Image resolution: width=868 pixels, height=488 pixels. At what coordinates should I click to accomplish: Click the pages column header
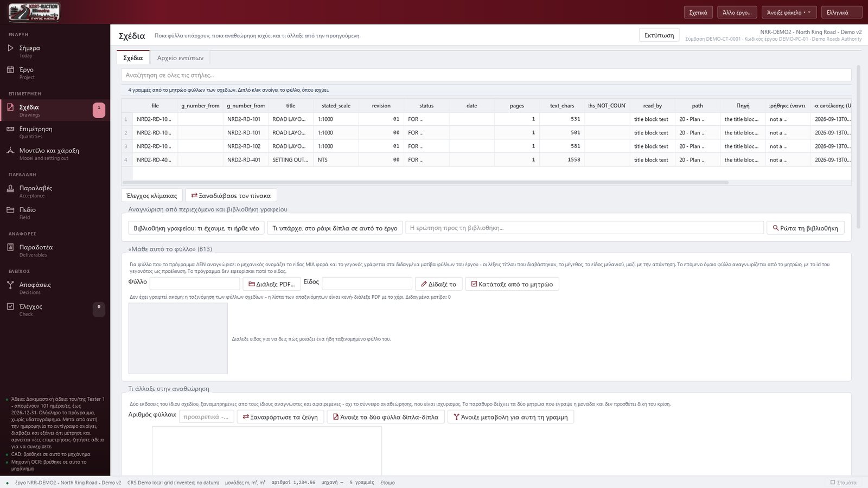tap(517, 106)
